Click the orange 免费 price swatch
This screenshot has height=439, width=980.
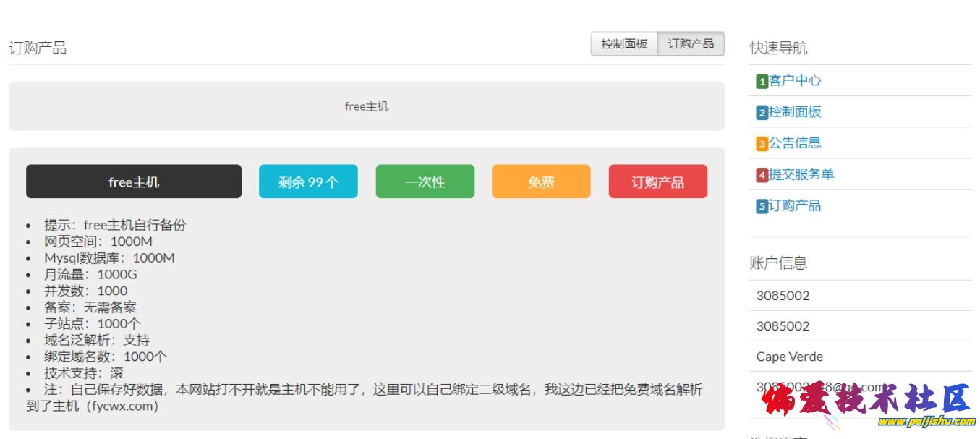pos(541,182)
